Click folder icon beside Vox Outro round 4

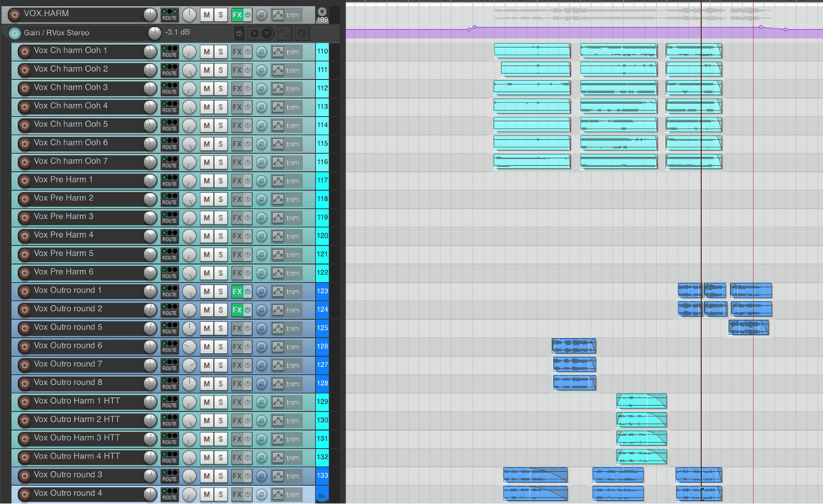(322, 495)
